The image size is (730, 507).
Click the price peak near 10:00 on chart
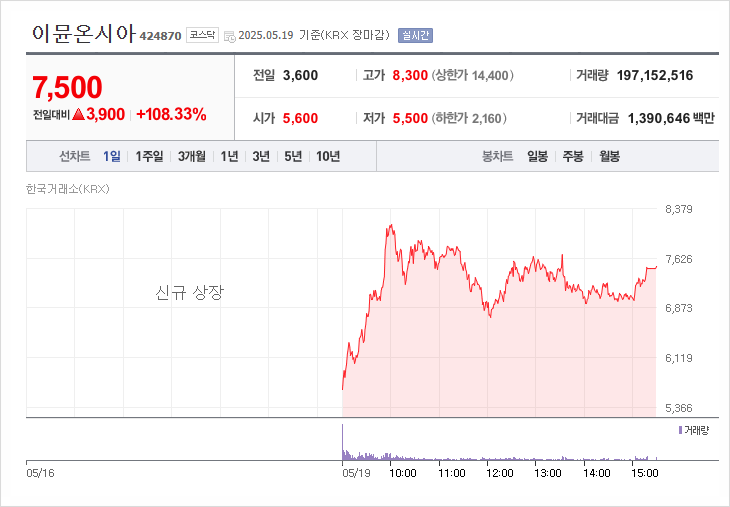point(391,227)
